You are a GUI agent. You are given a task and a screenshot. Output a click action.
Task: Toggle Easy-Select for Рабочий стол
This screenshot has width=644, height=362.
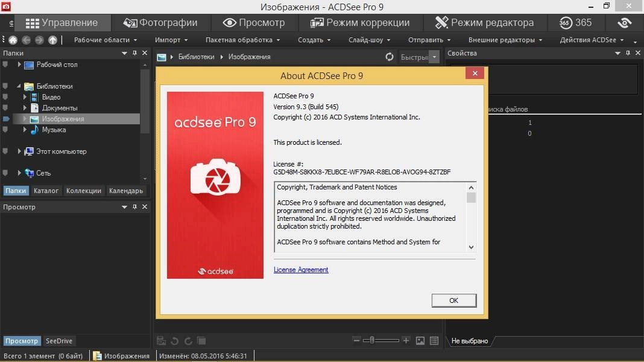coord(5,65)
